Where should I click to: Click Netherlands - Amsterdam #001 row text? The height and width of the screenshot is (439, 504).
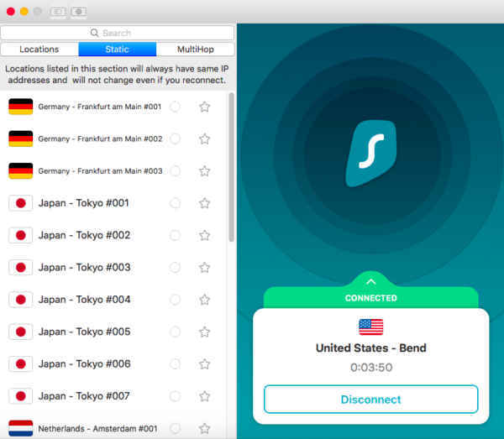coord(97,428)
